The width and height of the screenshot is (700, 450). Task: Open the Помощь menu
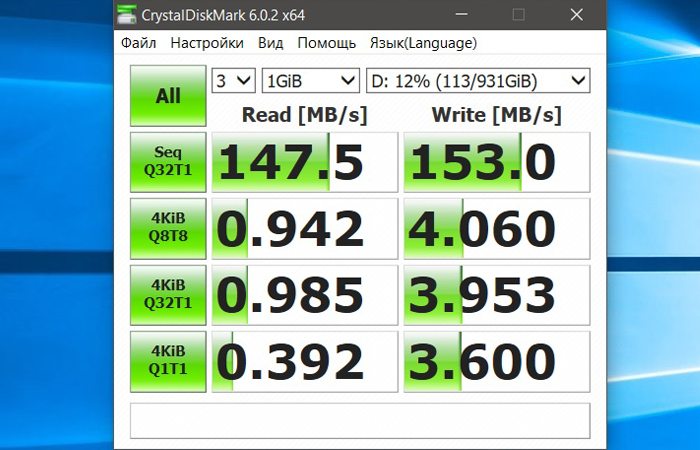(326, 43)
